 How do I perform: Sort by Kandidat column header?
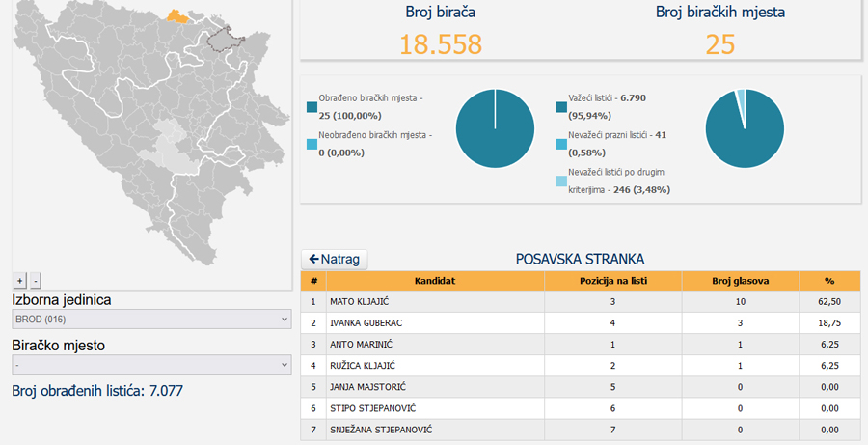[434, 281]
